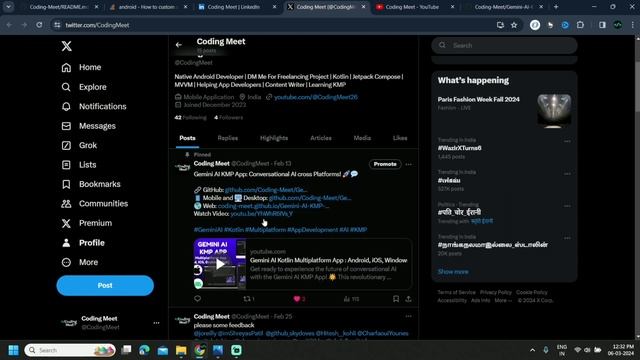Toggle like on the pinned post
Screen dimensions: 640x360
point(299,299)
